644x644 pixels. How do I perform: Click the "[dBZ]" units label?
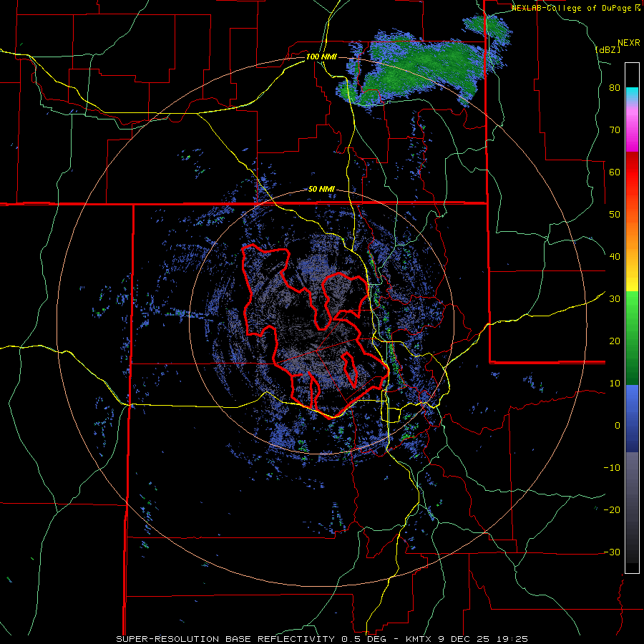pyautogui.click(x=608, y=49)
